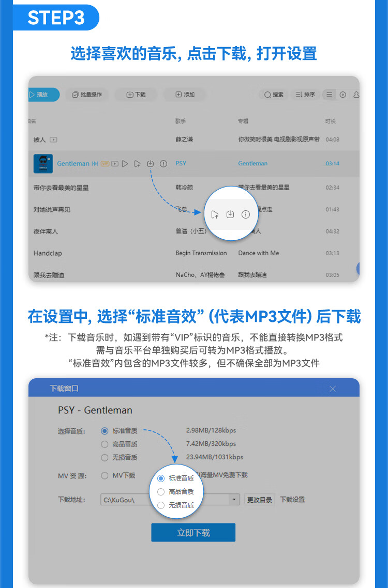The width and height of the screenshot is (388, 588).
Task: Click duration 03:14 of Gentleman
Action: [333, 163]
